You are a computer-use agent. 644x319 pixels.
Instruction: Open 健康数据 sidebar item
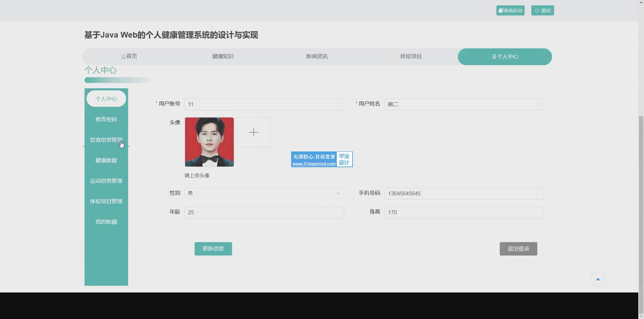[x=106, y=161]
